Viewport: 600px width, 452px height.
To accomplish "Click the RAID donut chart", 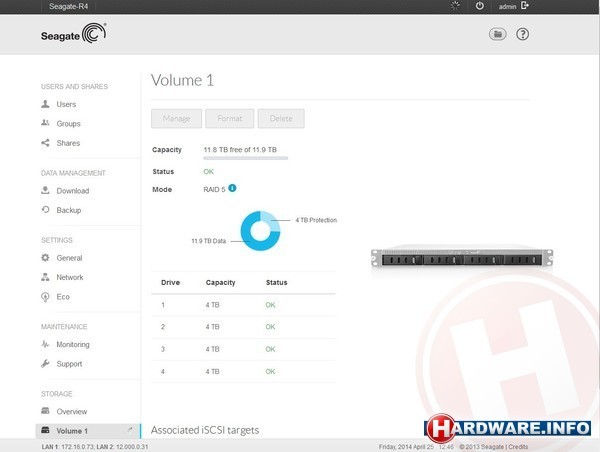I will pos(260,231).
